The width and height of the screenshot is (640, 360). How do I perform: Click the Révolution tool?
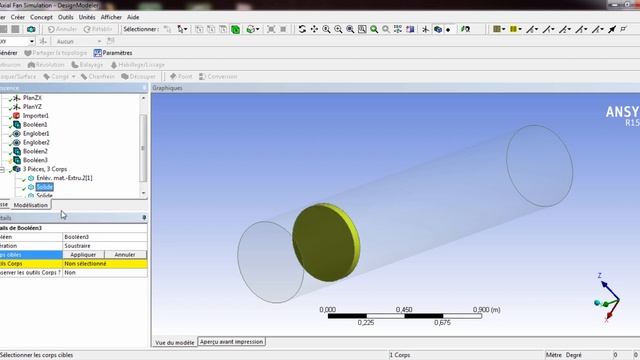pos(46,64)
